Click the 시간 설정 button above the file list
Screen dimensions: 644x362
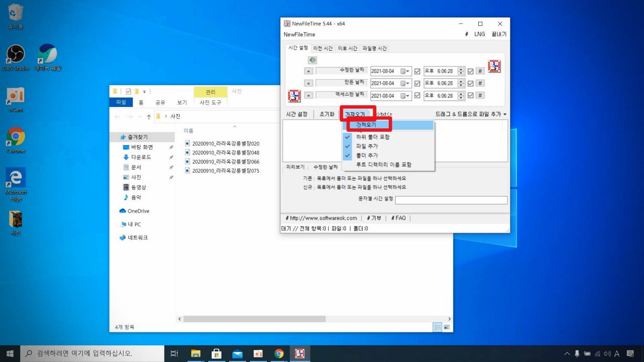(x=297, y=114)
